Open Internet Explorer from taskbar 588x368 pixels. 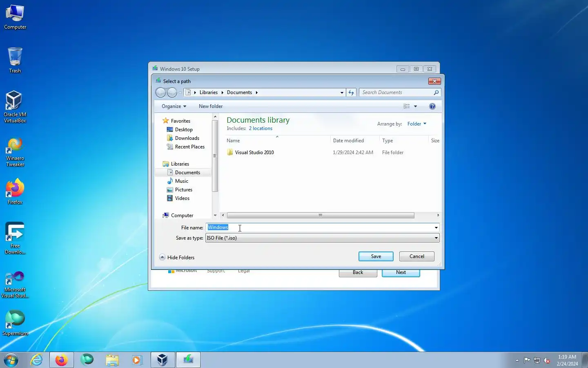(x=37, y=360)
